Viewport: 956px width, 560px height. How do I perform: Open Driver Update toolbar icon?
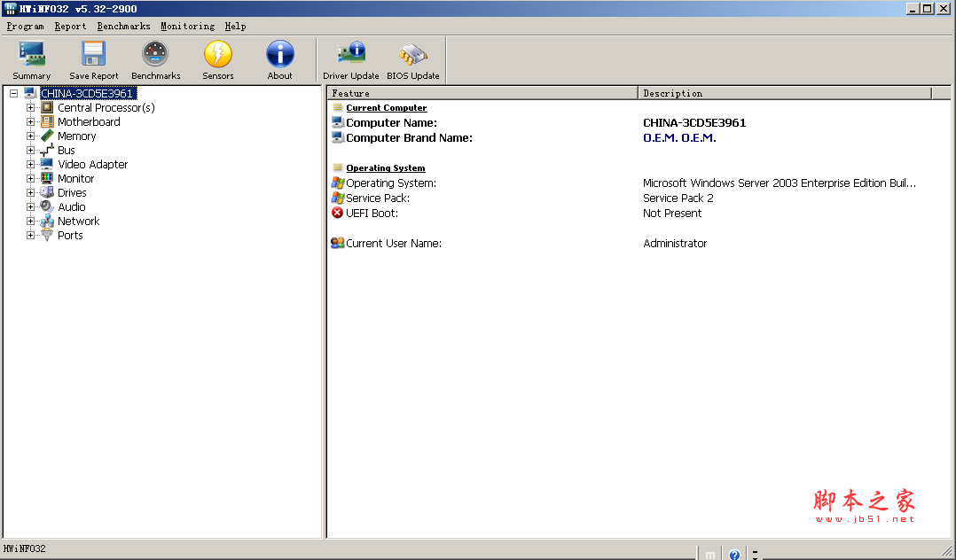click(x=351, y=54)
